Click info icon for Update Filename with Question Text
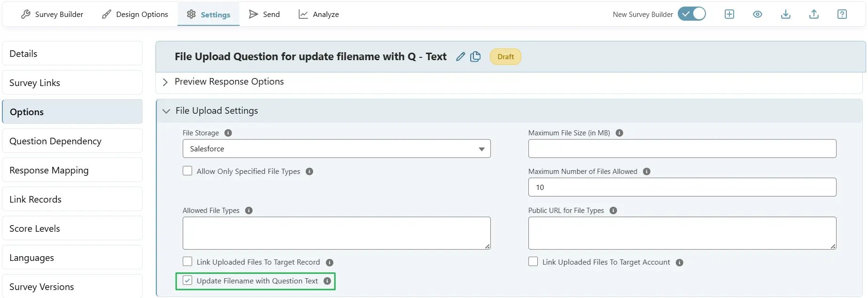868x298 pixels. [x=327, y=281]
